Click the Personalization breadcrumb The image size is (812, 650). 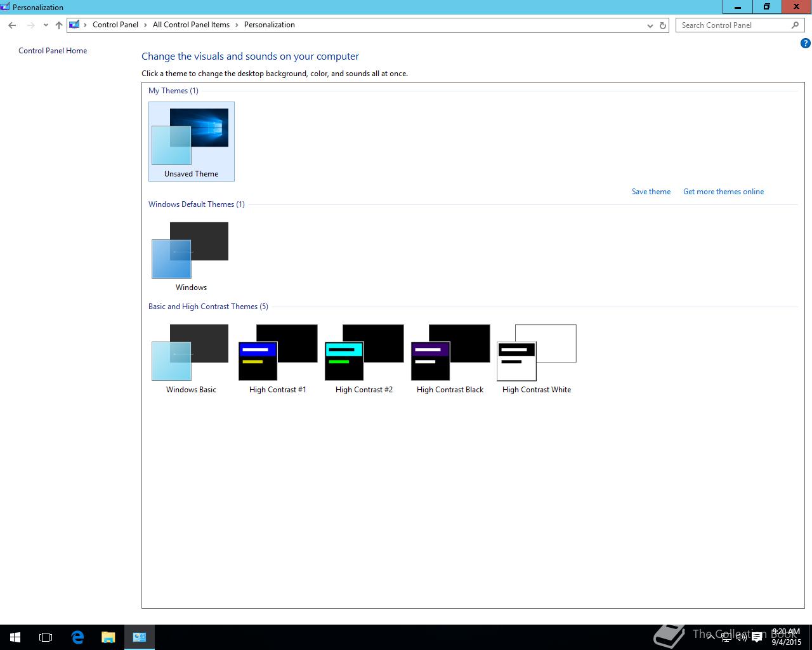click(x=270, y=25)
